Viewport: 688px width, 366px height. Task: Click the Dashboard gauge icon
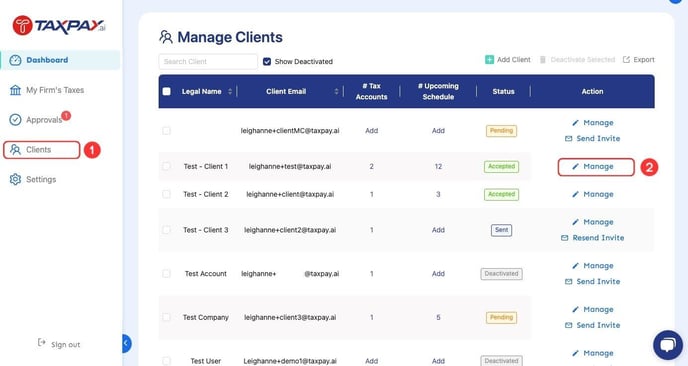pyautogui.click(x=15, y=60)
